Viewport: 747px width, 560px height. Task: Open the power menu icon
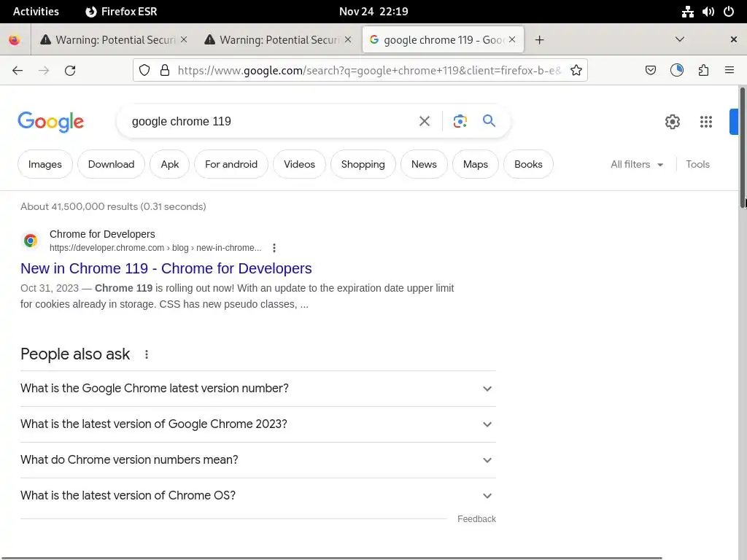click(729, 12)
